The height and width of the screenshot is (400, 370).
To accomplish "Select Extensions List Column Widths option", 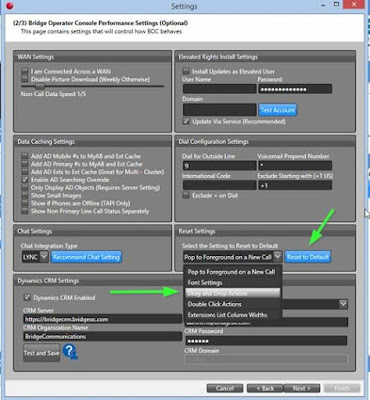I will coord(233,315).
